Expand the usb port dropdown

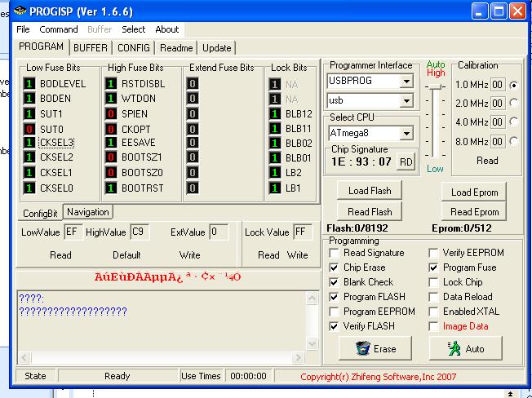pyautogui.click(x=406, y=101)
